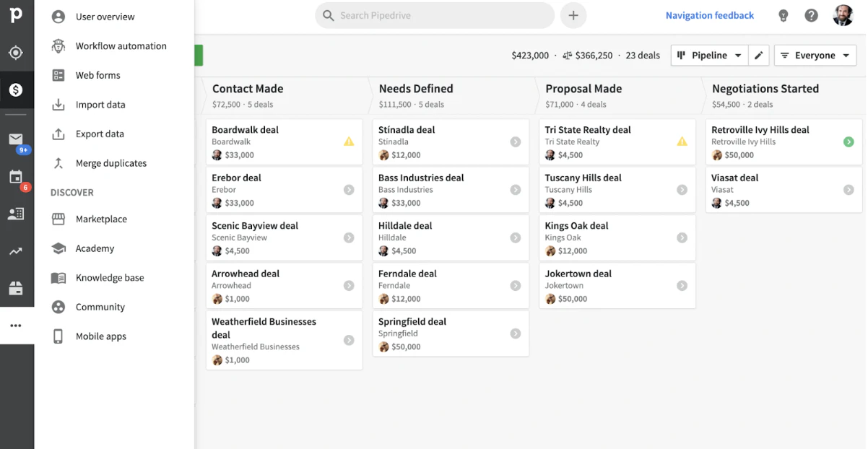Click Weatherfield Businesses deal activity arrow icon

(349, 340)
